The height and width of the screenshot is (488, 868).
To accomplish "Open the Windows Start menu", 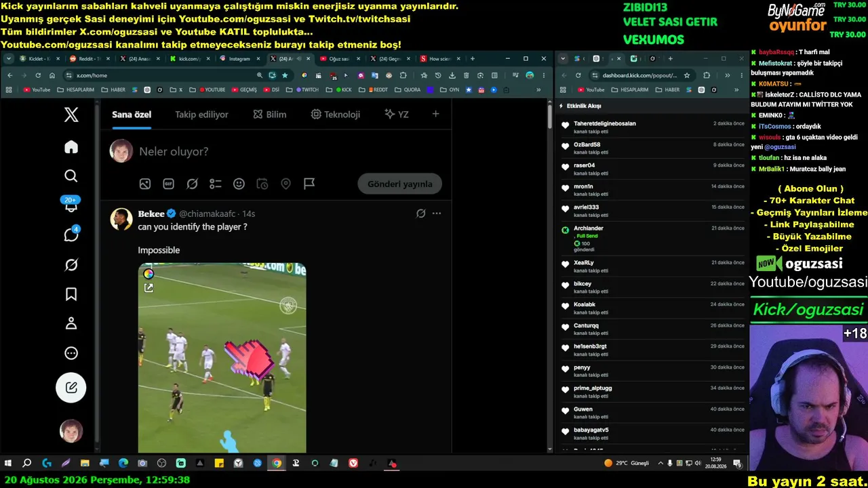I will pos(8,464).
